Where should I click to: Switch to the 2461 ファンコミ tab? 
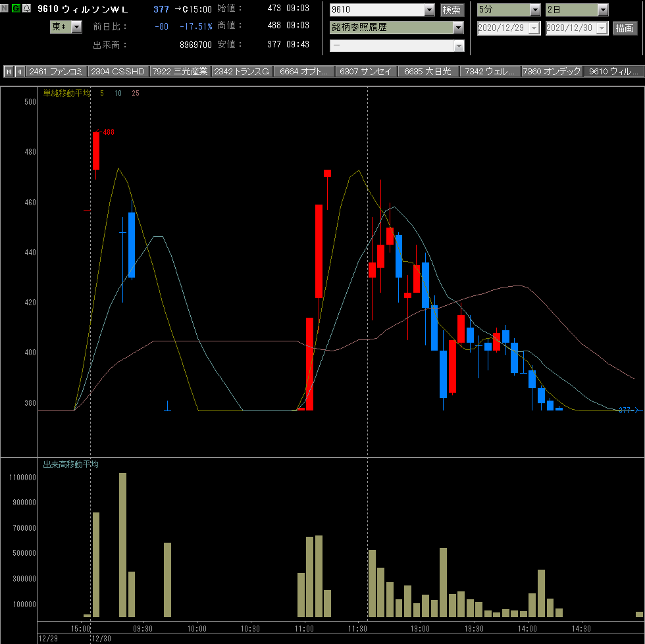[x=57, y=72]
